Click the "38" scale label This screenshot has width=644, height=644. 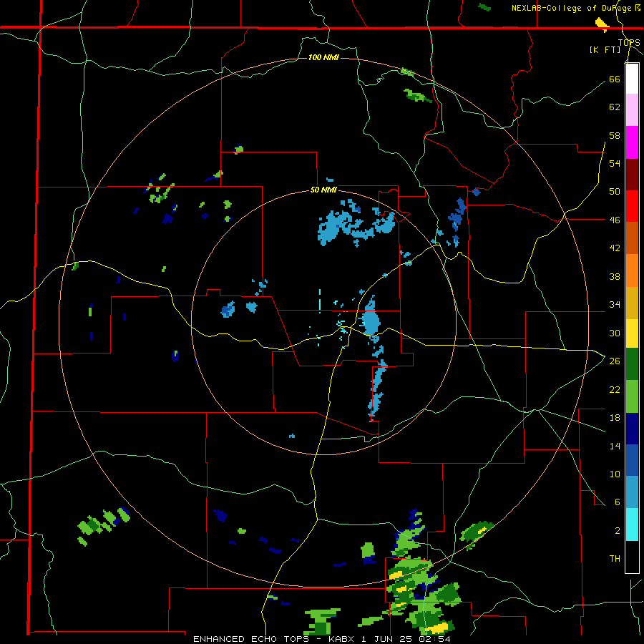[615, 276]
